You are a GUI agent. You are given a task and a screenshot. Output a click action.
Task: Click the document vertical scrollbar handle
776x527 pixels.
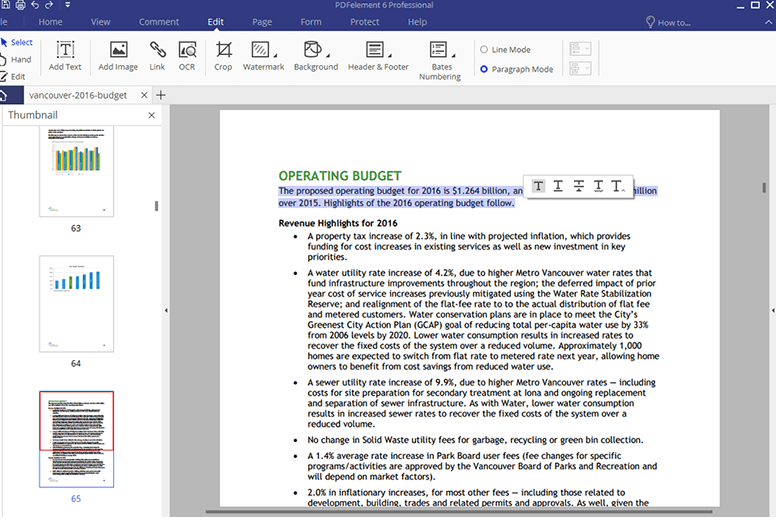764,188
